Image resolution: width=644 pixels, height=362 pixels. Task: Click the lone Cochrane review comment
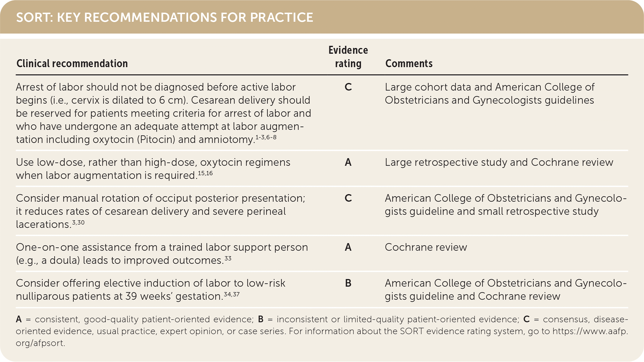click(x=426, y=247)
